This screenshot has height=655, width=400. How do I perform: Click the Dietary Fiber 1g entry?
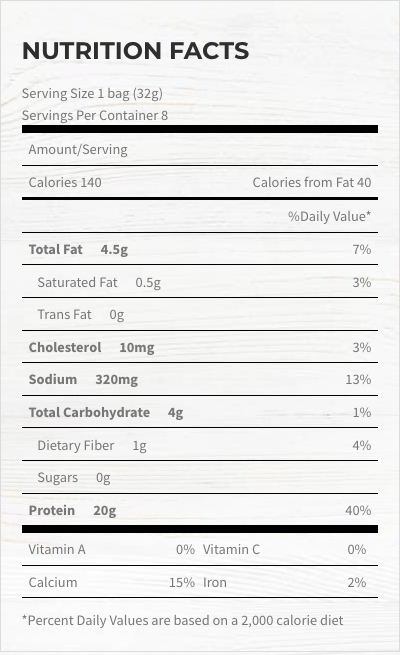tap(92, 446)
